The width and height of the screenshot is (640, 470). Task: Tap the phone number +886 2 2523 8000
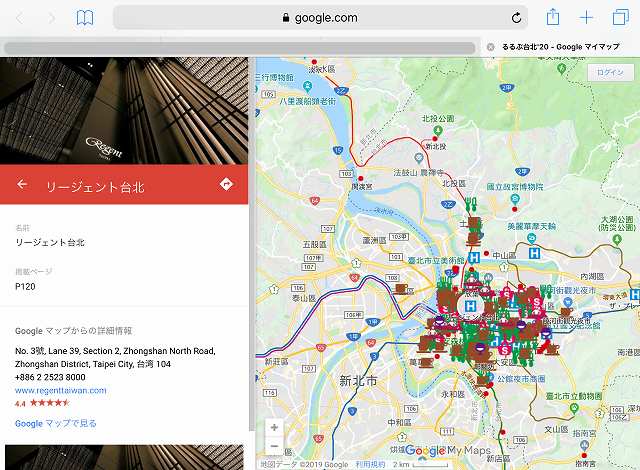[50, 377]
